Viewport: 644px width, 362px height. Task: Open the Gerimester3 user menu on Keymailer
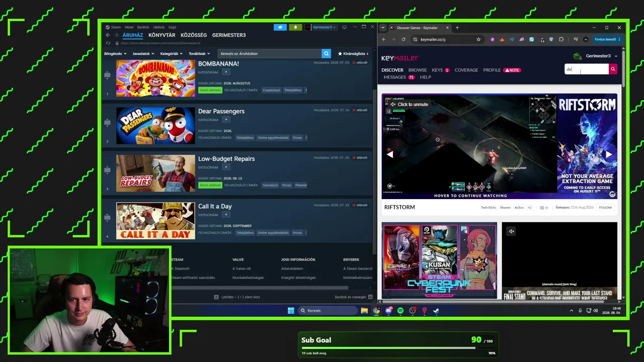pos(595,56)
